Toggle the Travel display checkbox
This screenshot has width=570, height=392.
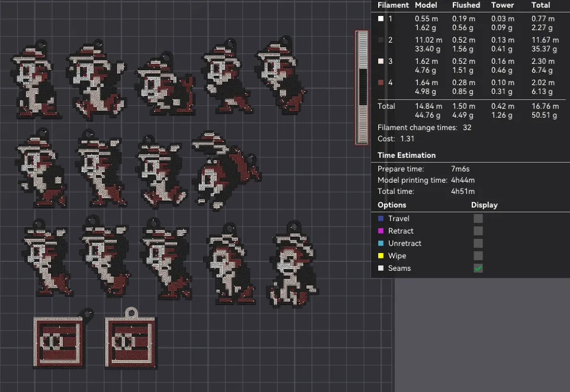click(478, 219)
